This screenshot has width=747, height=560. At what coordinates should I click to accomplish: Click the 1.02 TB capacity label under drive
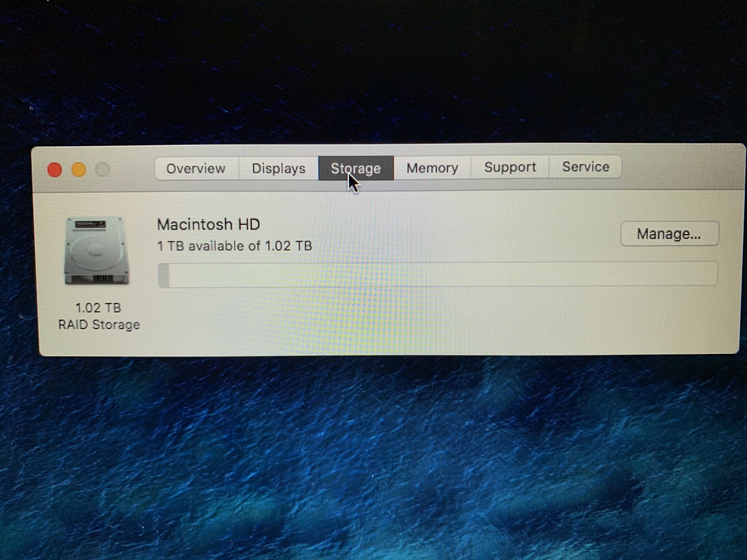(98, 308)
